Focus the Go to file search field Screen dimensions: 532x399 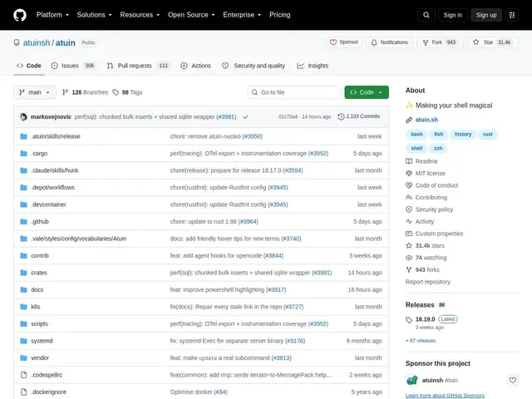click(294, 92)
